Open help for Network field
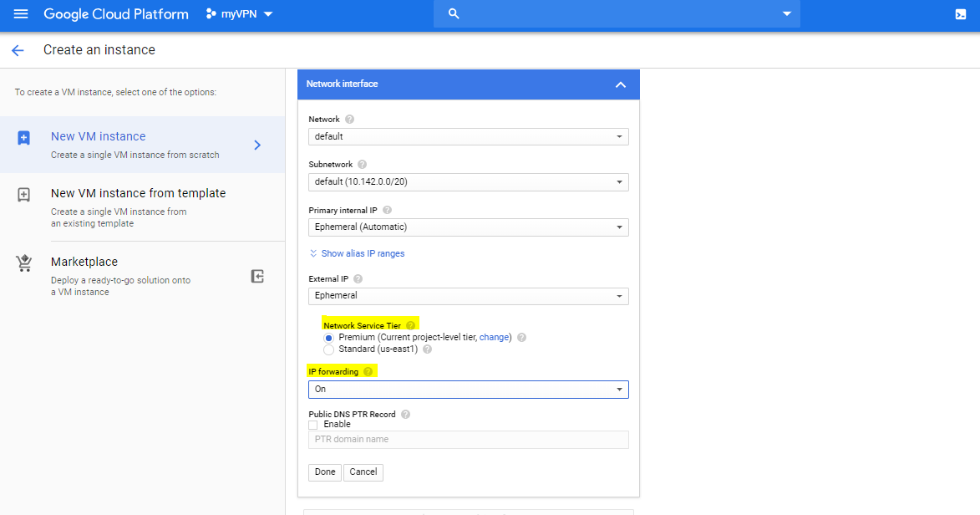This screenshot has height=515, width=980. [349, 119]
